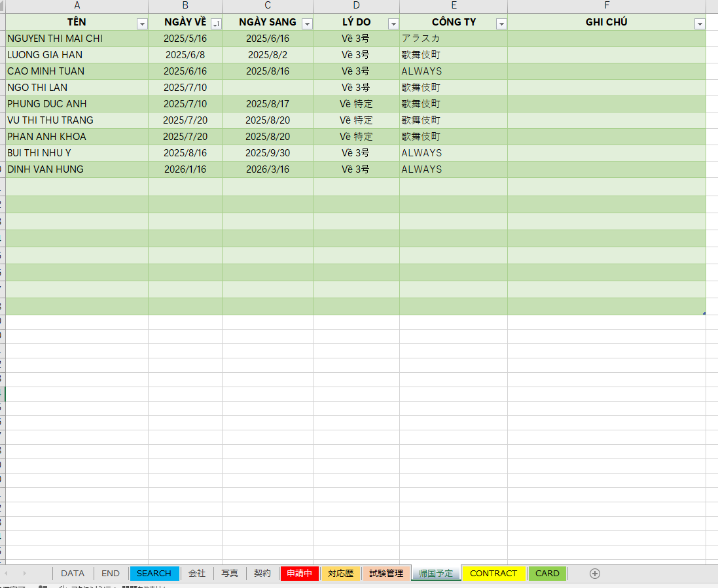Add a new sheet with the plus button
This screenshot has width=718, height=588.
(594, 574)
